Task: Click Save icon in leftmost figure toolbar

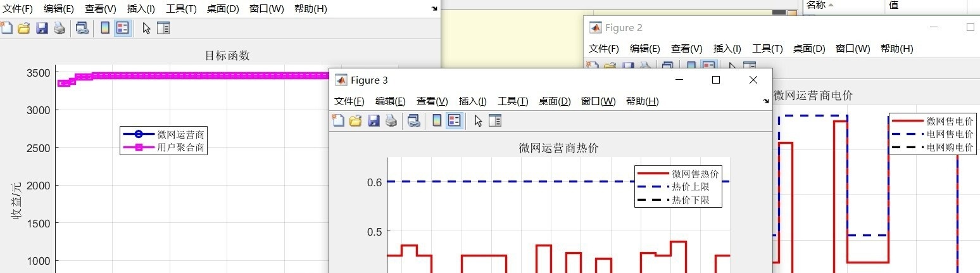Action: 42,28
